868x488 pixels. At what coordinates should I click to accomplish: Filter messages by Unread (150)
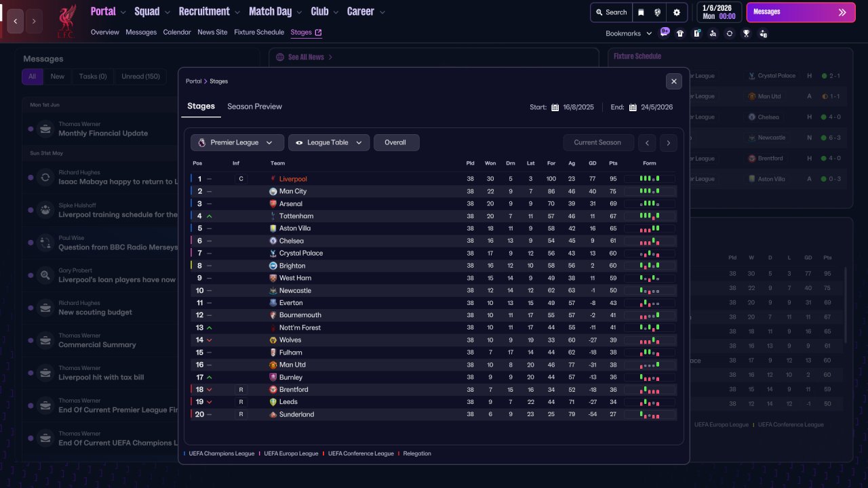pos(140,77)
